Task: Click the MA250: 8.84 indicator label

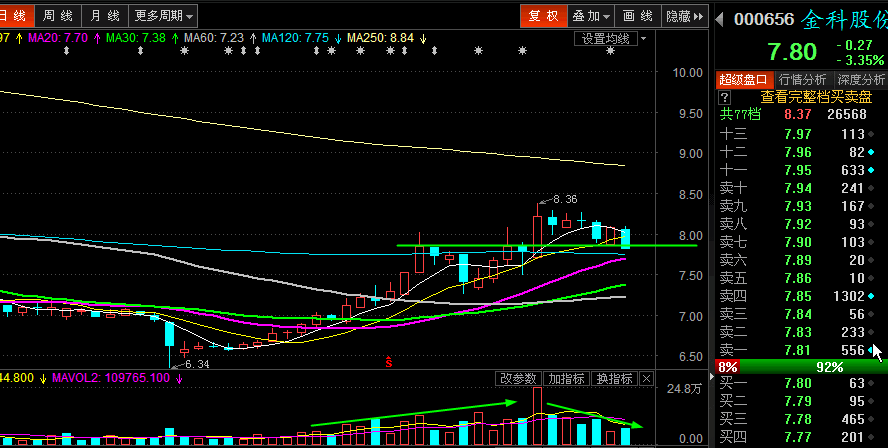Action: coord(381,38)
